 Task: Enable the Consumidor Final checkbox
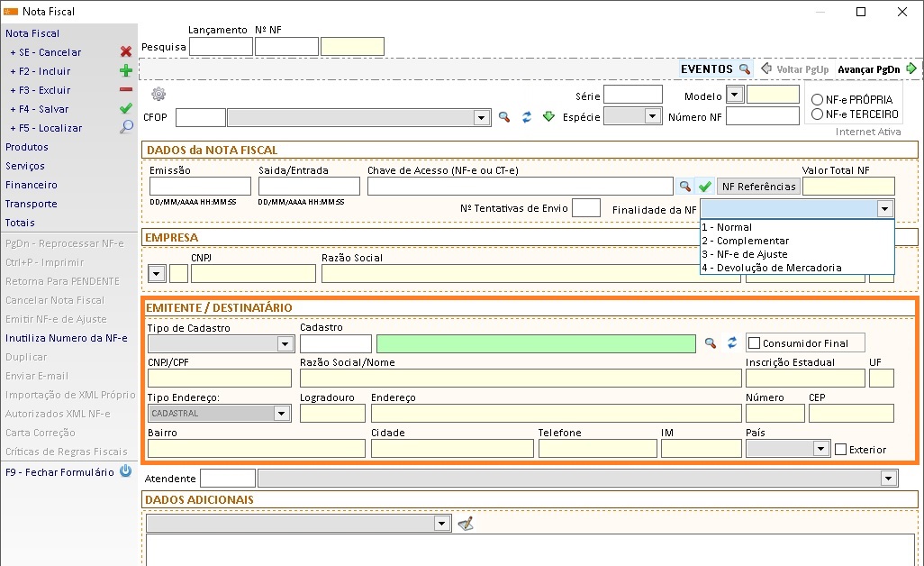754,343
